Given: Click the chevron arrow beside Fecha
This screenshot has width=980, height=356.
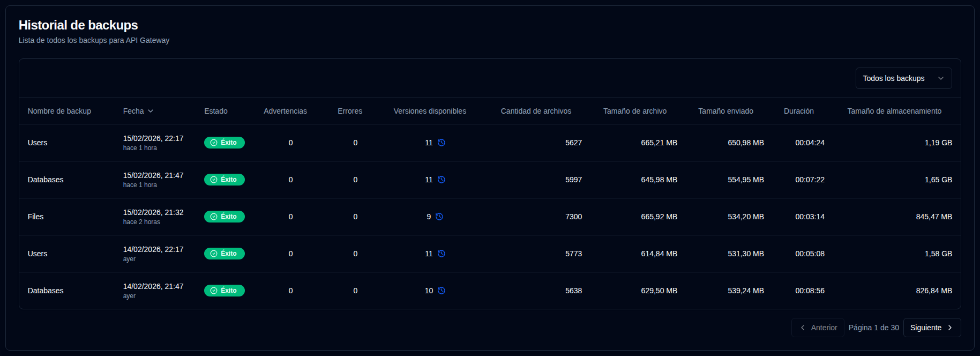Looking at the screenshot, I should pos(151,111).
